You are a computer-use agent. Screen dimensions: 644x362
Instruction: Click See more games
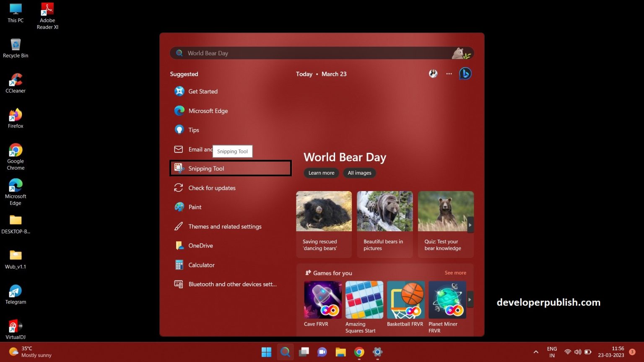(455, 272)
